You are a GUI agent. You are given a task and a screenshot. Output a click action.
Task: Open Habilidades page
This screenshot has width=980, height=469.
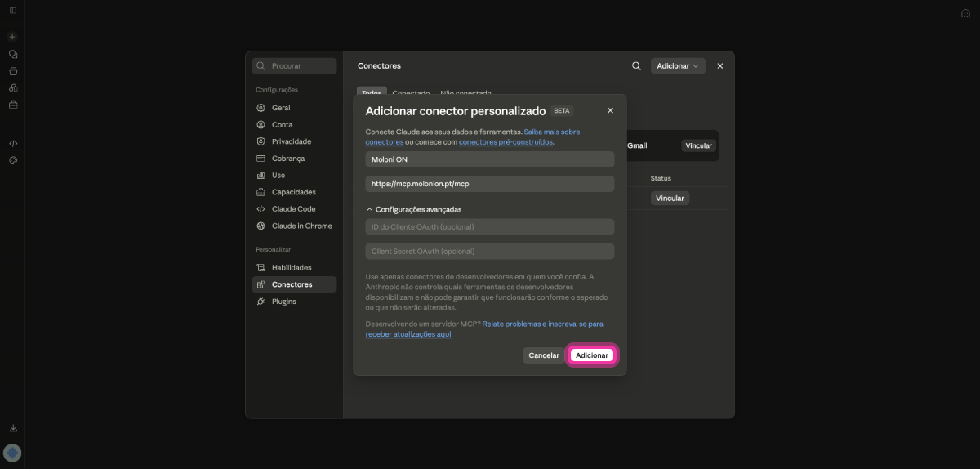294,268
